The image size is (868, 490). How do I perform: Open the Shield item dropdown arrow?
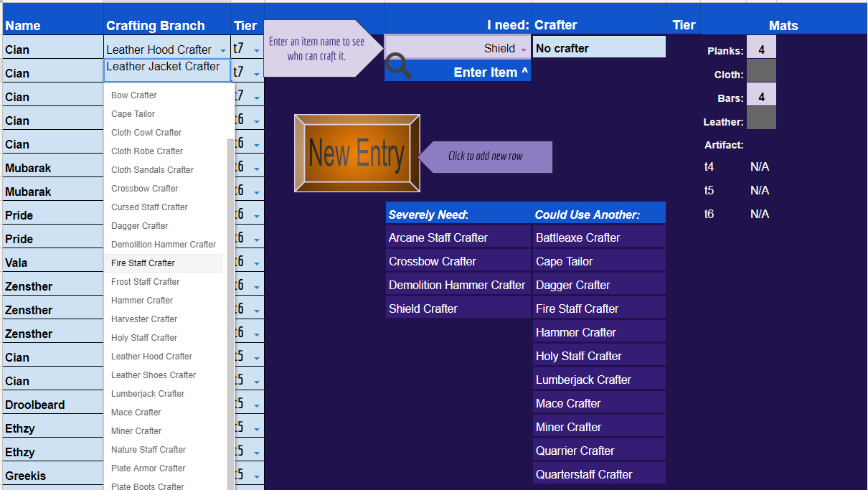(x=524, y=50)
